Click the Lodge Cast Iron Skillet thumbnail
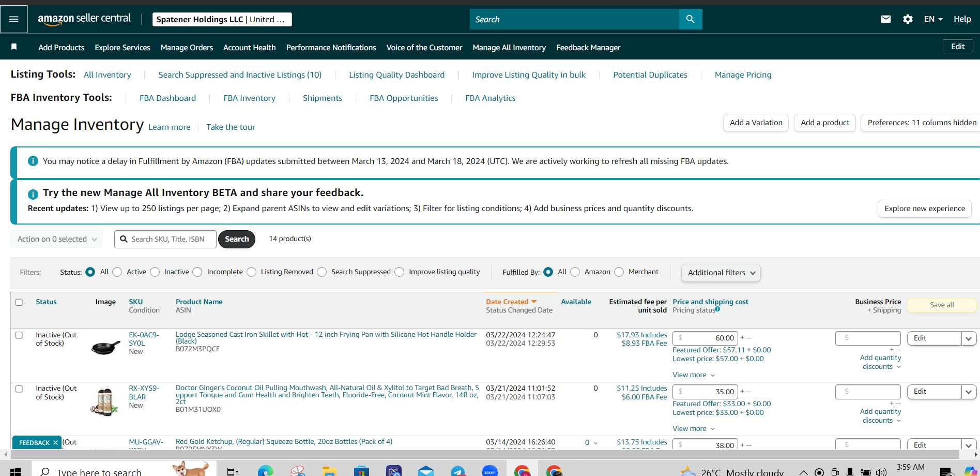Viewport: 980px width, 476px height. click(105, 347)
